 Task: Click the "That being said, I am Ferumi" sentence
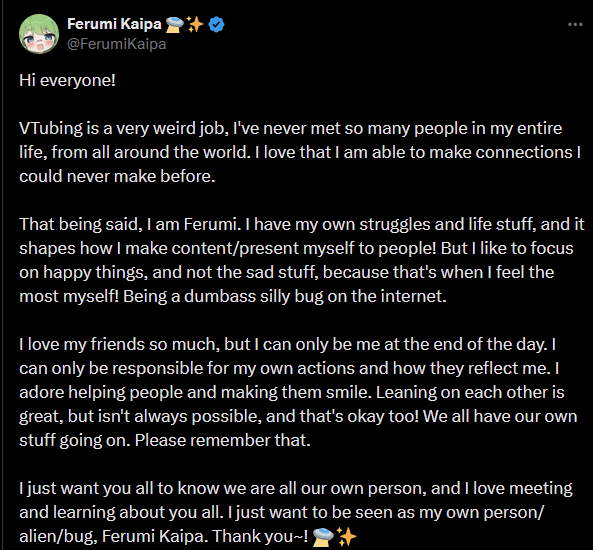(130, 224)
